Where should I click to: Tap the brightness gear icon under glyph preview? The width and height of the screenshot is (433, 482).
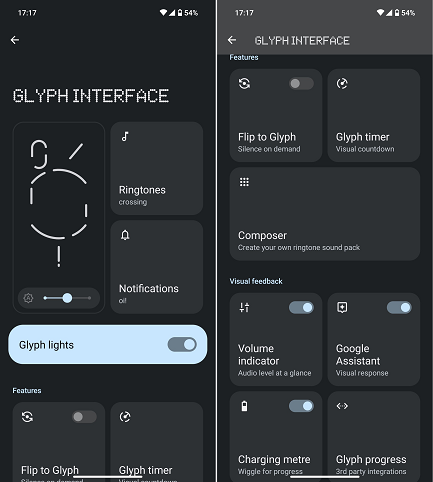[x=28, y=298]
